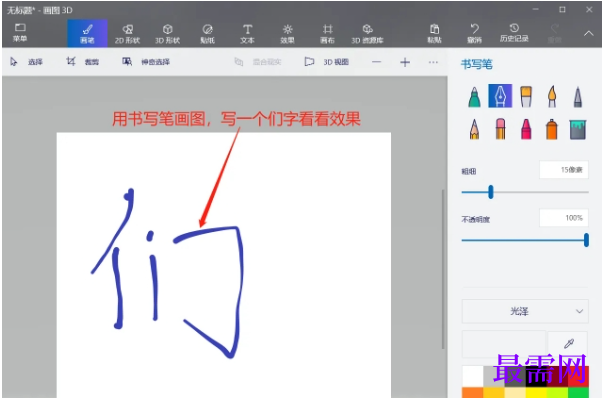This screenshot has width=605, height=400.
Task: Open the 3D shapes tab
Action: [x=167, y=34]
